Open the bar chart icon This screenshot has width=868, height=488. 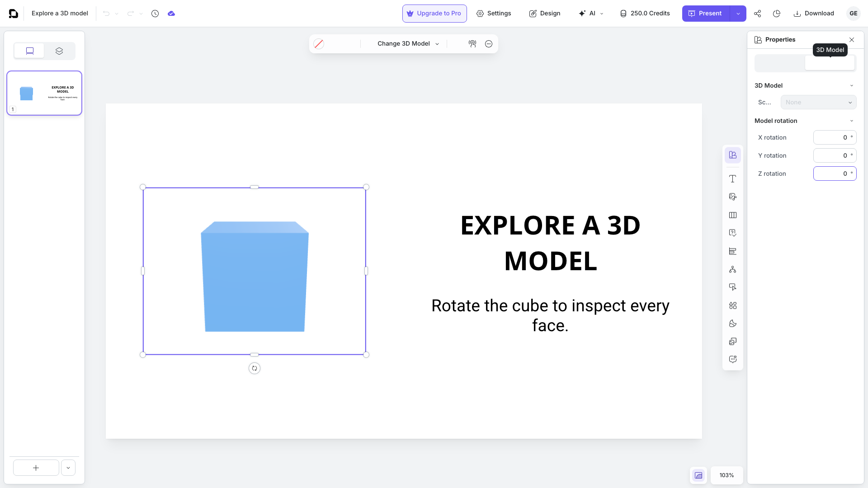click(x=733, y=251)
